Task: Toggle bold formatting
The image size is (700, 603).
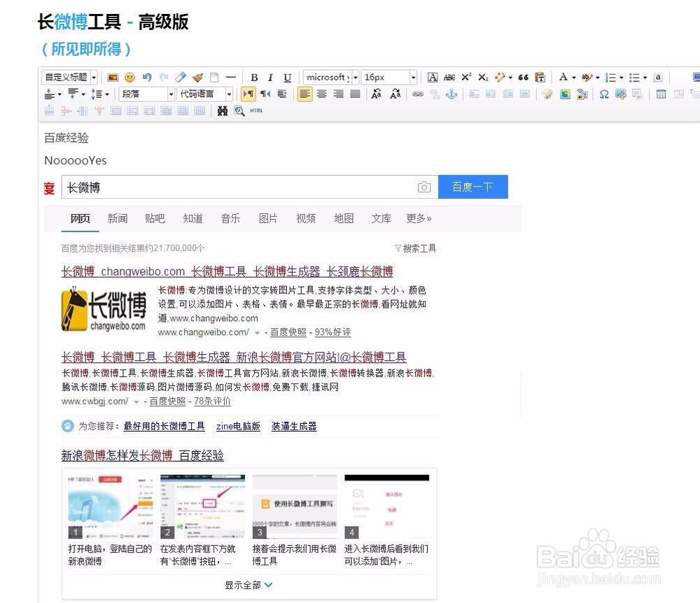Action: [x=254, y=77]
